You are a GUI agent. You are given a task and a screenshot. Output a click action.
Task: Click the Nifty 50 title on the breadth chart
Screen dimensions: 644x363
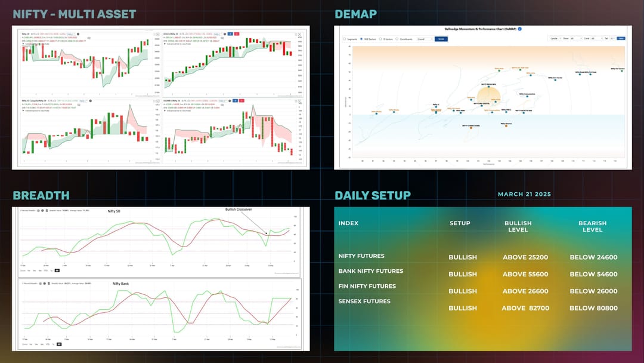click(114, 211)
